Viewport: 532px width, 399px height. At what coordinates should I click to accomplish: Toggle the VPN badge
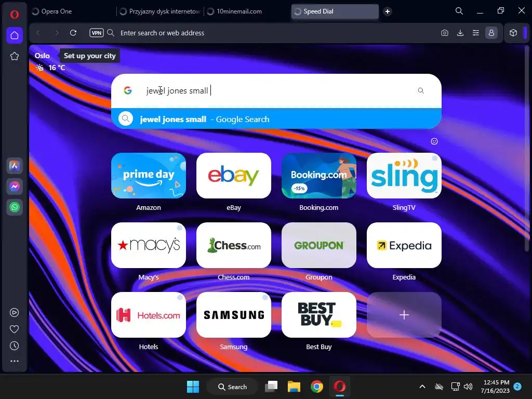pos(96,33)
